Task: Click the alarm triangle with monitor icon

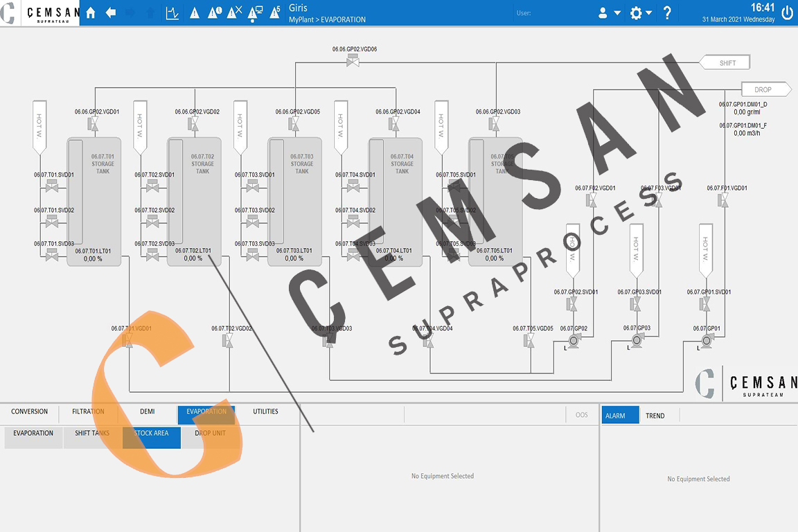Action: (255, 13)
